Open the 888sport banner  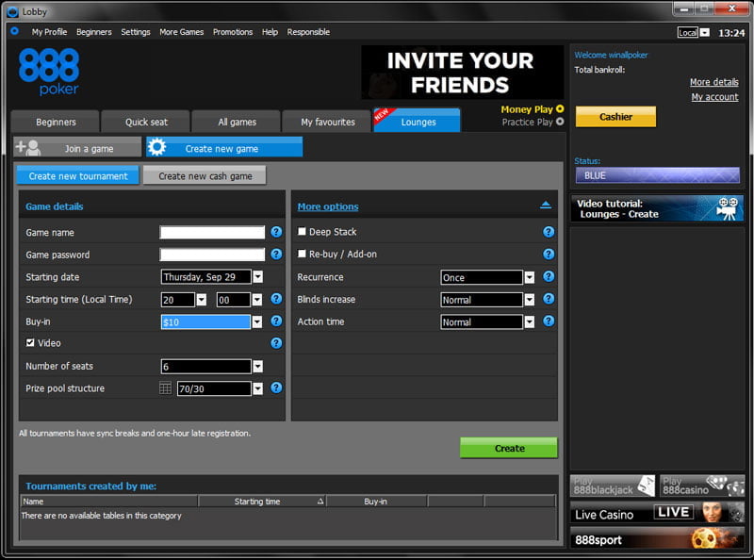pyautogui.click(x=657, y=539)
